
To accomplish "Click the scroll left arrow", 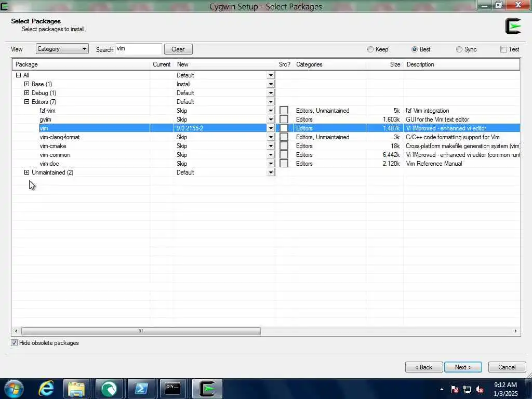I will (16, 331).
